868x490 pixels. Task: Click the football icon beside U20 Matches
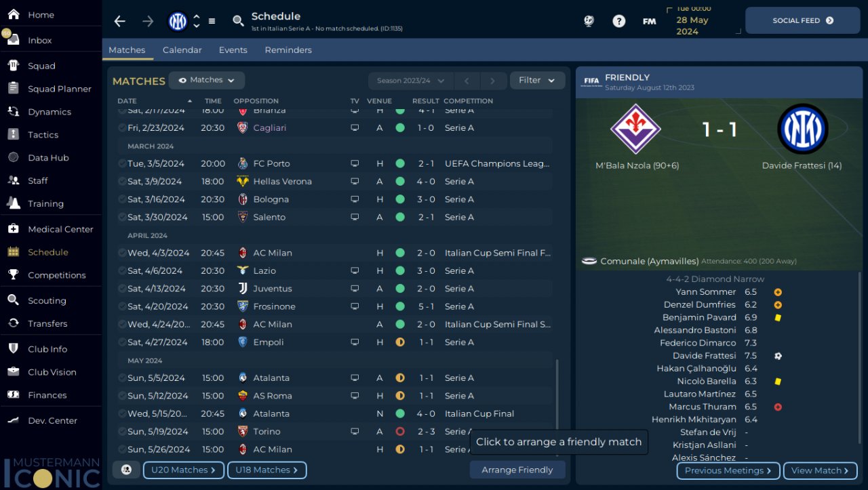click(126, 470)
